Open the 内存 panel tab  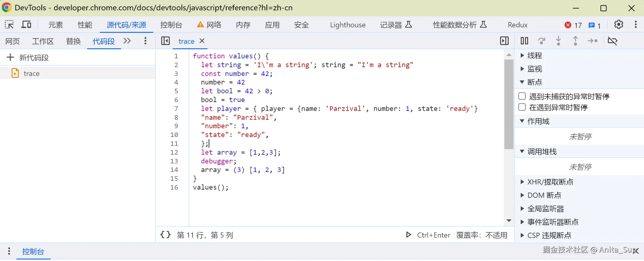click(243, 25)
